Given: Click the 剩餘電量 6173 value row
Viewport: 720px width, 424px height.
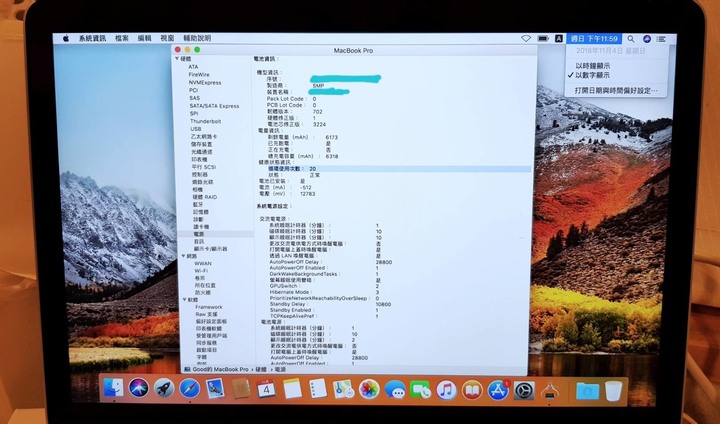Looking at the screenshot, I should tap(303, 137).
